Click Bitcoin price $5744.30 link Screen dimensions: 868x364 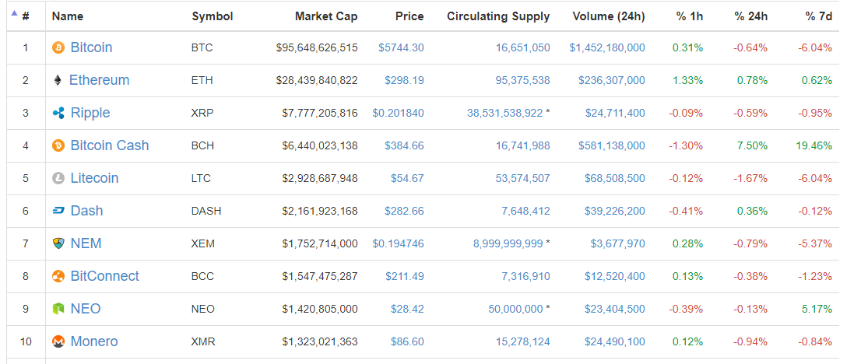click(401, 47)
